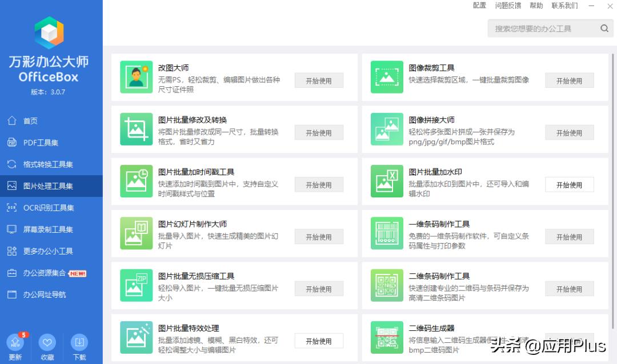
Task: Click the office tool search input field
Action: point(543,28)
